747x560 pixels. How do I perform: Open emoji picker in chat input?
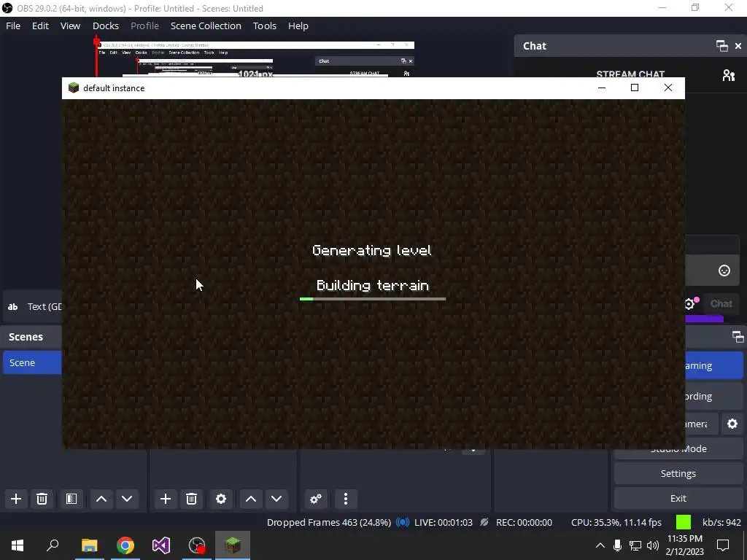[724, 271]
